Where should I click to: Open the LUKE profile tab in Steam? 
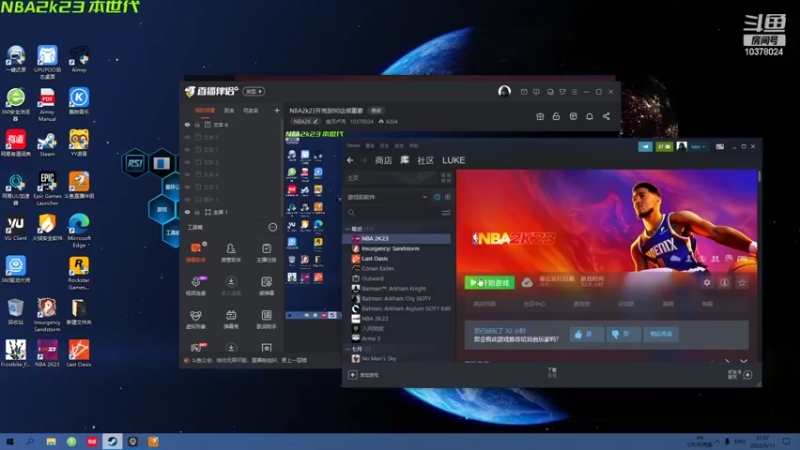pyautogui.click(x=454, y=160)
